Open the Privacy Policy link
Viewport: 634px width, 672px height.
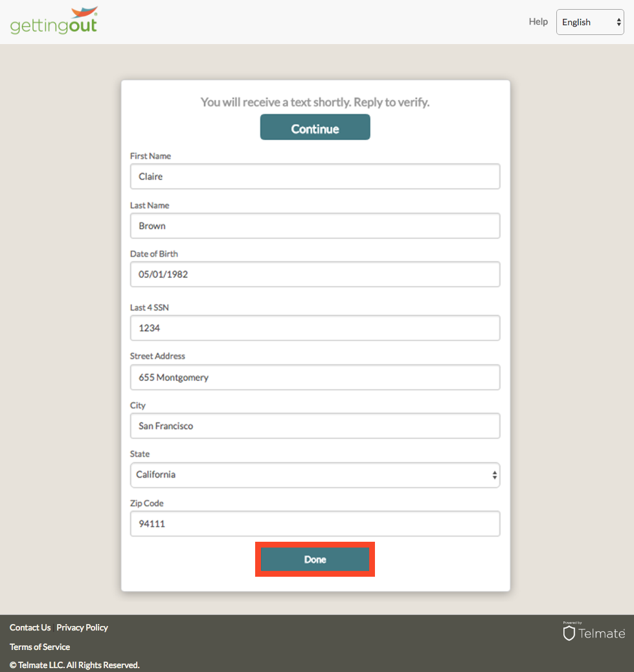pyautogui.click(x=82, y=627)
